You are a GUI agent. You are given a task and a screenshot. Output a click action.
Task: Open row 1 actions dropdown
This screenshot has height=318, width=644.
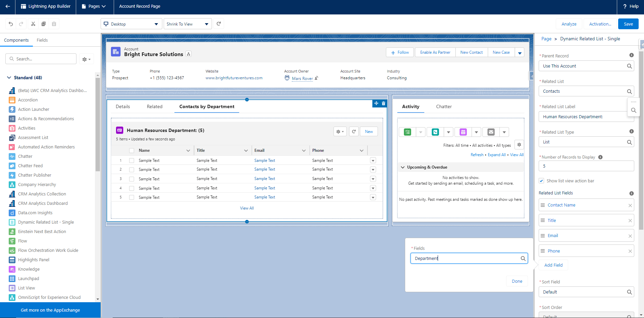pos(373,161)
